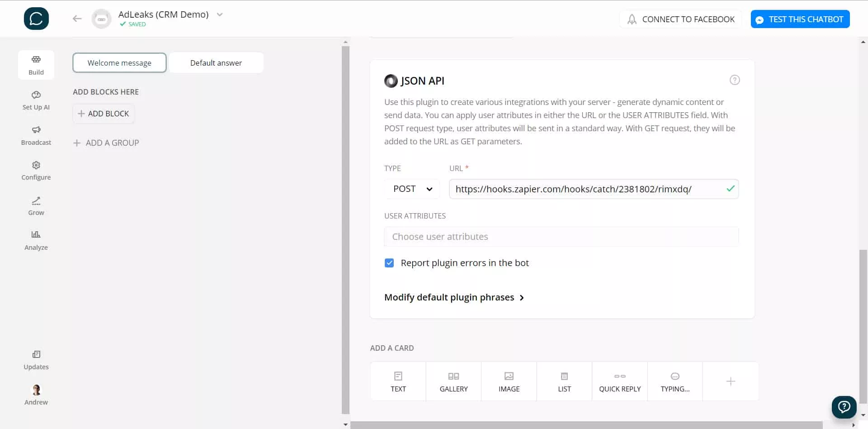Open the Analyze section

36,240
